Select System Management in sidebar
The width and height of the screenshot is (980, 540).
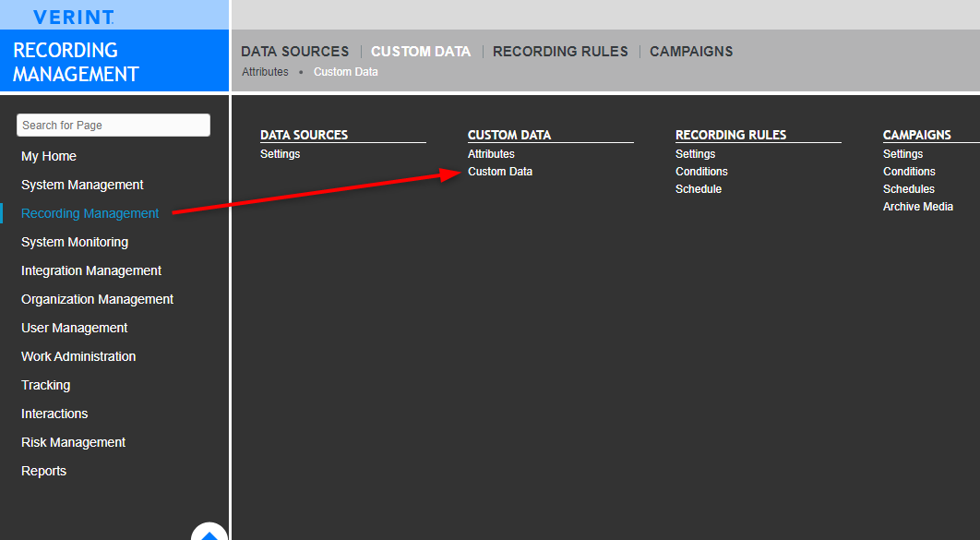(x=82, y=186)
